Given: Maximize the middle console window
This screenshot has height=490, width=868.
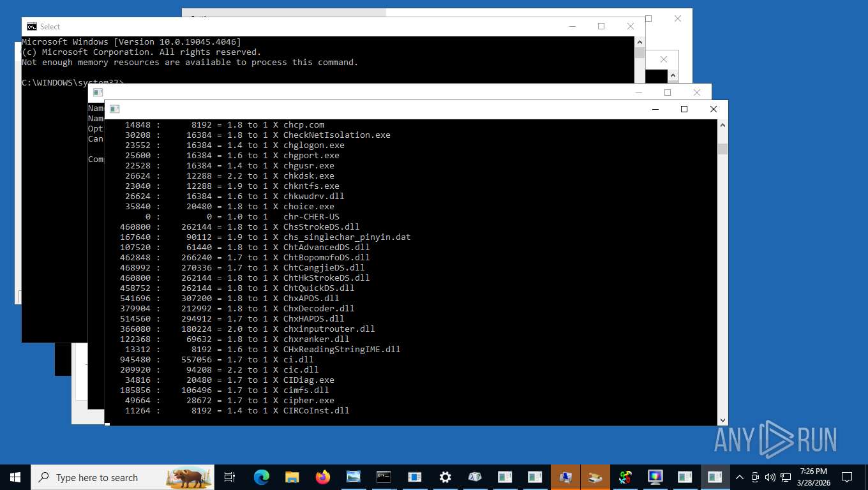Looking at the screenshot, I should tap(668, 93).
